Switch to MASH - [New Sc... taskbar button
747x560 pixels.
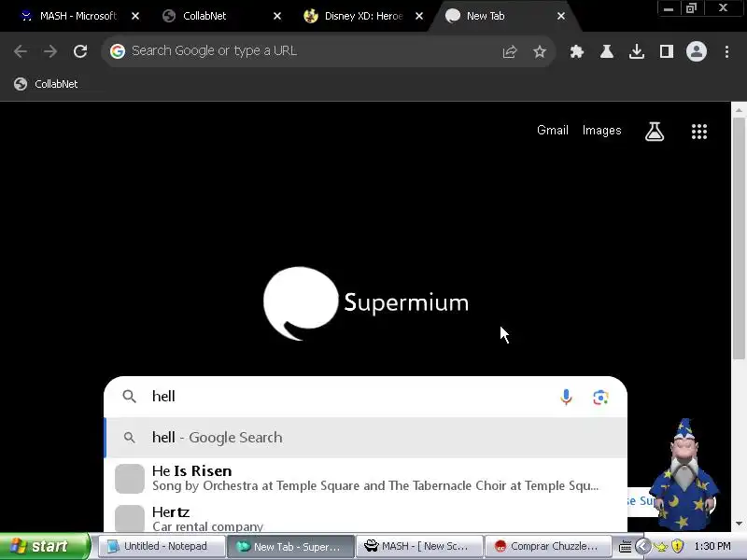point(419,546)
